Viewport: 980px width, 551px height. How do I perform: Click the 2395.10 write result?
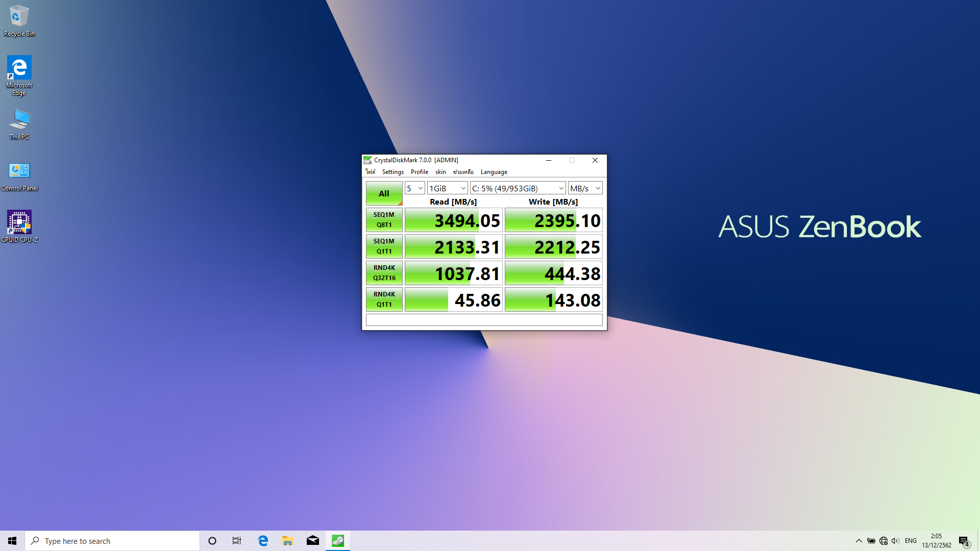(554, 220)
